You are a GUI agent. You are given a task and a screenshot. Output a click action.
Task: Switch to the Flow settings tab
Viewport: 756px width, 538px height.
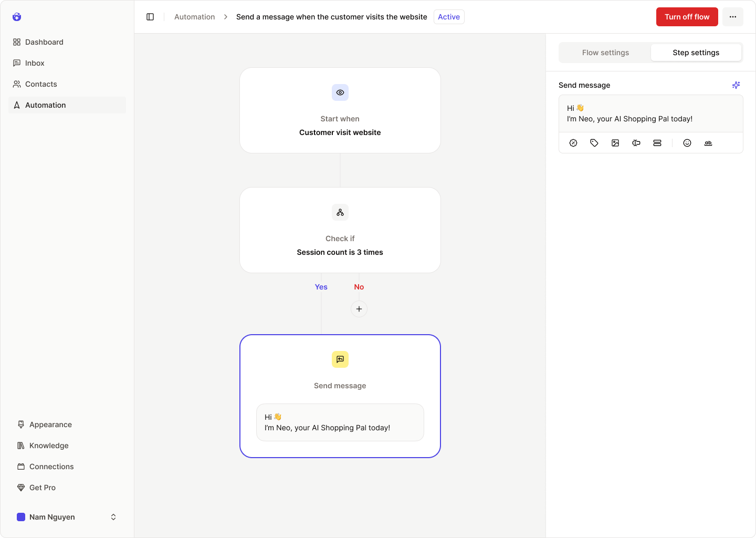(x=605, y=52)
